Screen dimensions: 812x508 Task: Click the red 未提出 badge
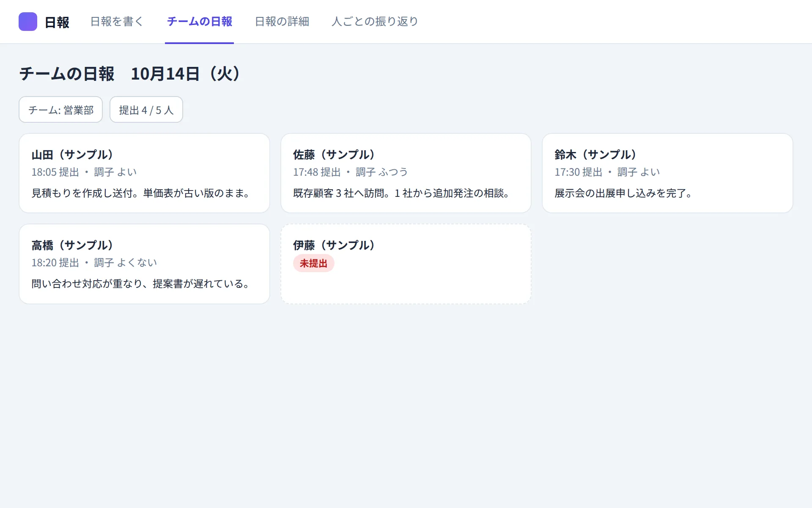coord(314,263)
